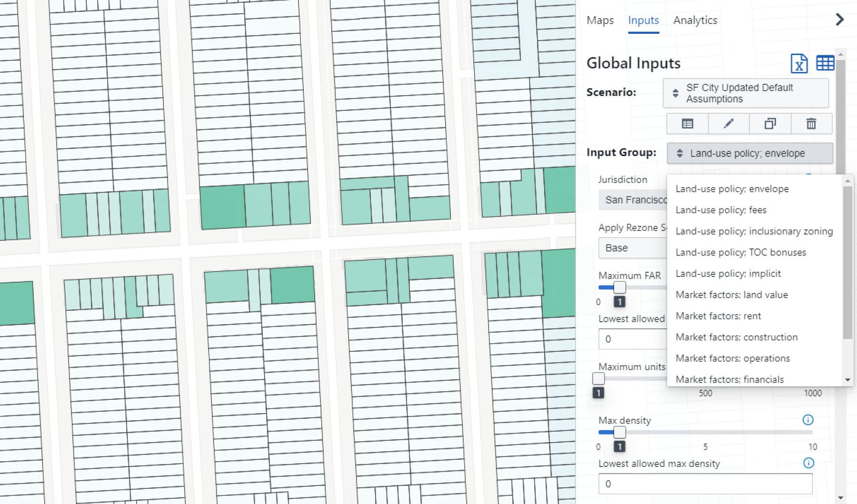This screenshot has height=504, width=857.
Task: Delete scenario with the trash icon
Action: 811,124
